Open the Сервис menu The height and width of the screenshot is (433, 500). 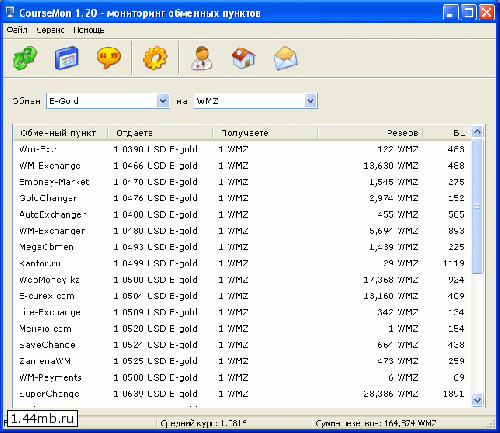pyautogui.click(x=50, y=30)
